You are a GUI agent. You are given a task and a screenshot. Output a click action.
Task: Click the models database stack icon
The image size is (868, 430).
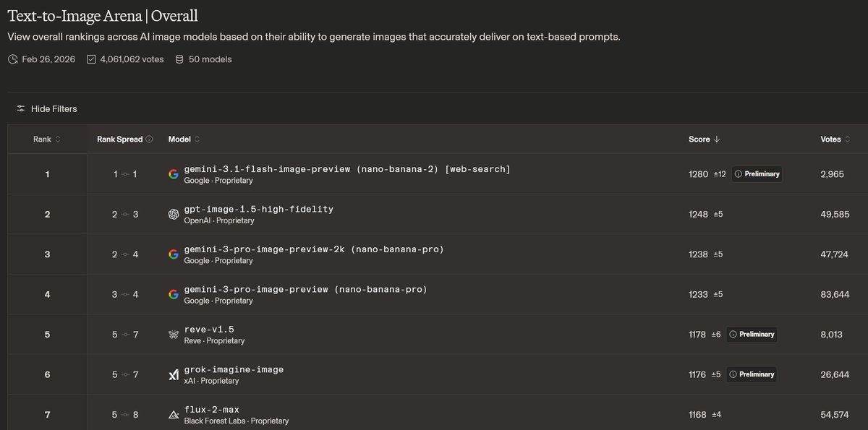click(x=179, y=59)
